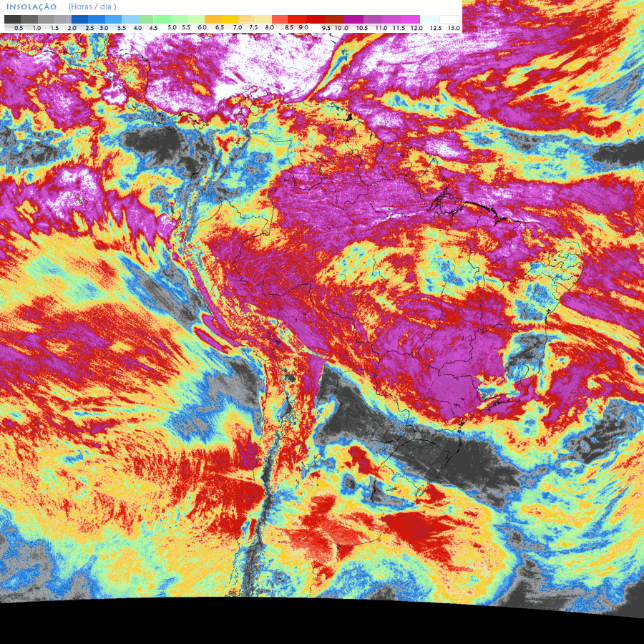Viewport: 644px width, 644px height.
Task: Click the 4.0 legend value
Action: 137,28
